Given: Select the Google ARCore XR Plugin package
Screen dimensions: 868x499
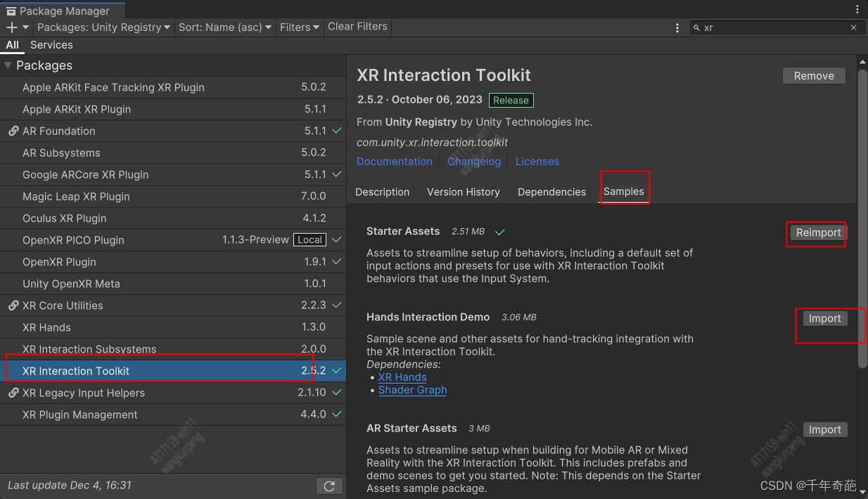Looking at the screenshot, I should coord(173,175).
